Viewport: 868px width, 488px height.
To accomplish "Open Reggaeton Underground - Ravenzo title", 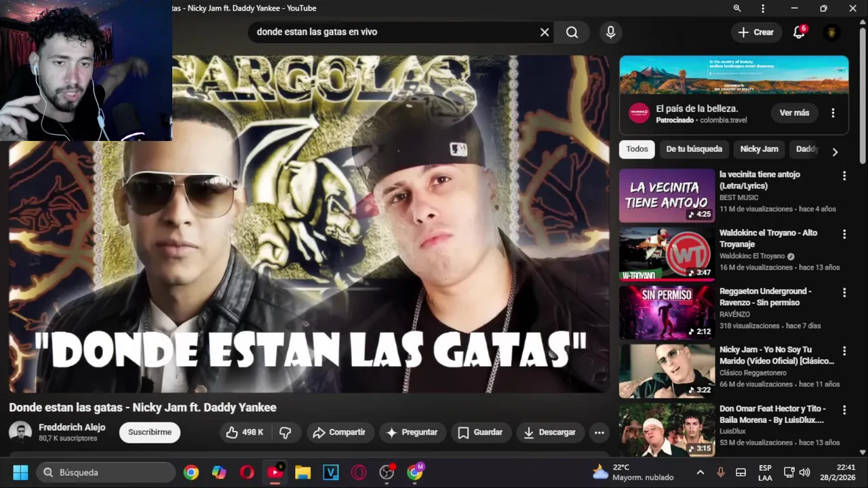I will point(766,297).
